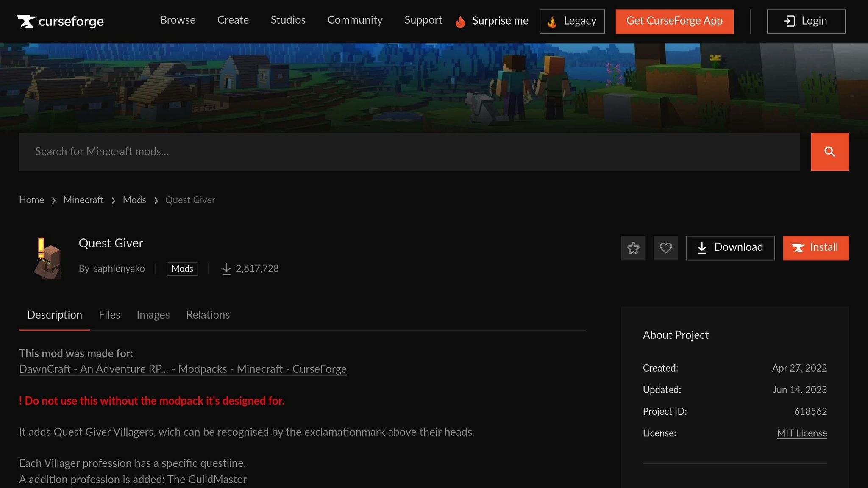Go to Home breadcrumb
The image size is (868, 488).
click(31, 200)
